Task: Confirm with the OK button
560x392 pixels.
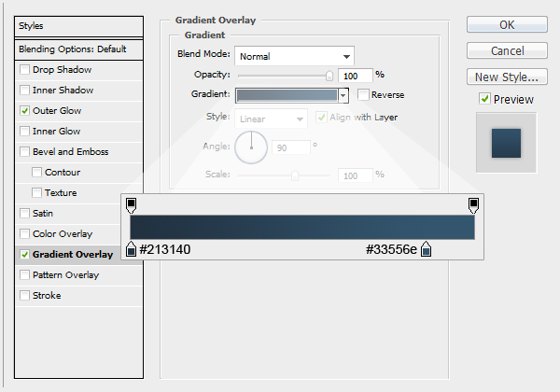Action: [x=507, y=24]
